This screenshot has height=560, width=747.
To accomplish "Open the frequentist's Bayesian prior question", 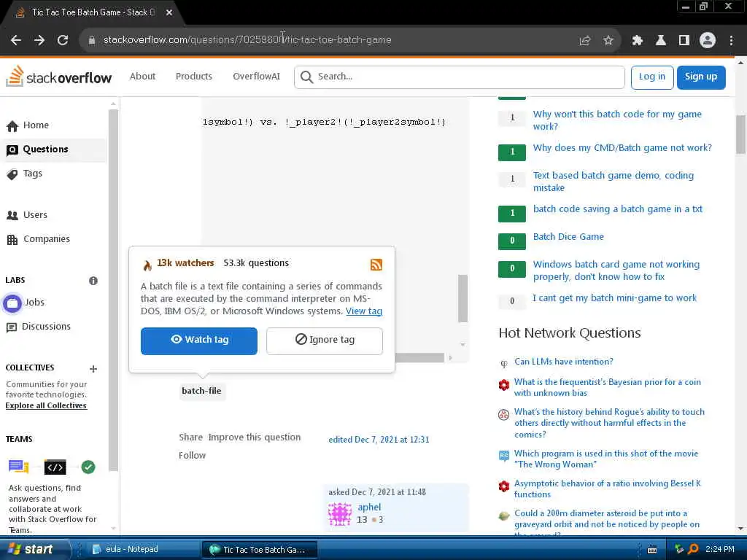I will pos(608,387).
